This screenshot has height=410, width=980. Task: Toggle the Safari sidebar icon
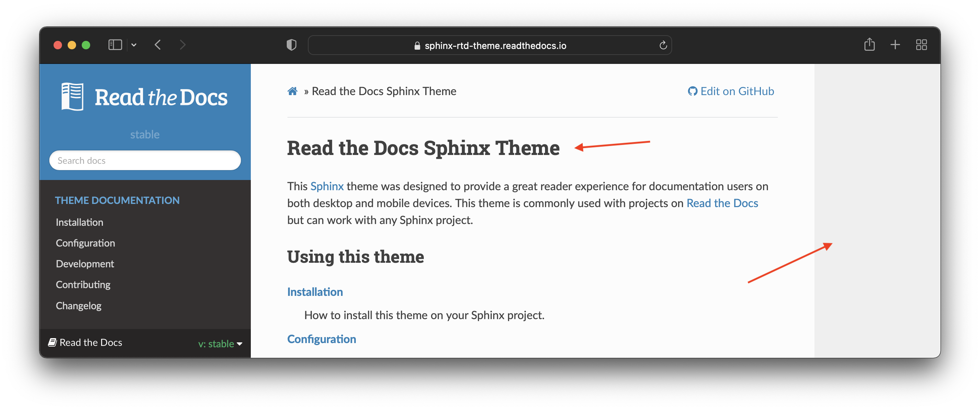click(115, 45)
